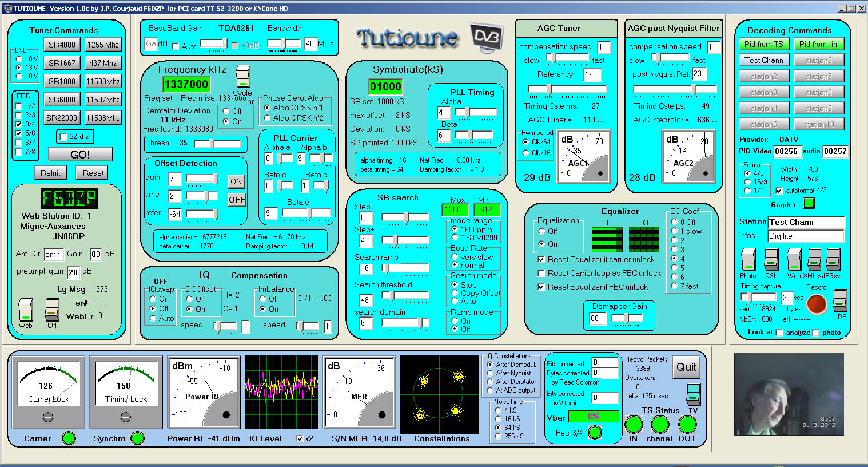This screenshot has height=467, width=868.
Task: Flip the JPGsve switch
Action: (833, 260)
